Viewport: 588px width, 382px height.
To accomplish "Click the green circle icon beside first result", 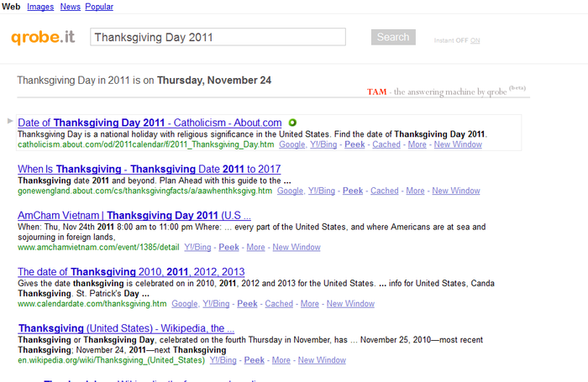I will (292, 123).
